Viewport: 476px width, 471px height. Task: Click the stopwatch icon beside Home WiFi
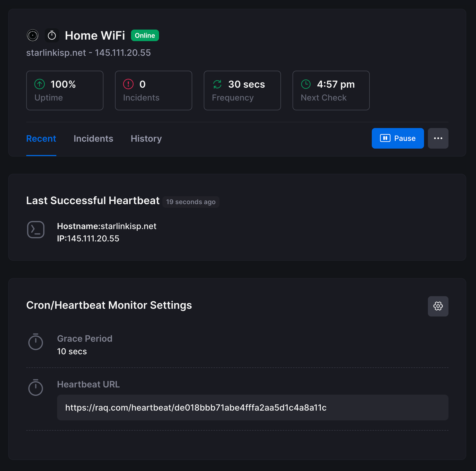tap(52, 35)
